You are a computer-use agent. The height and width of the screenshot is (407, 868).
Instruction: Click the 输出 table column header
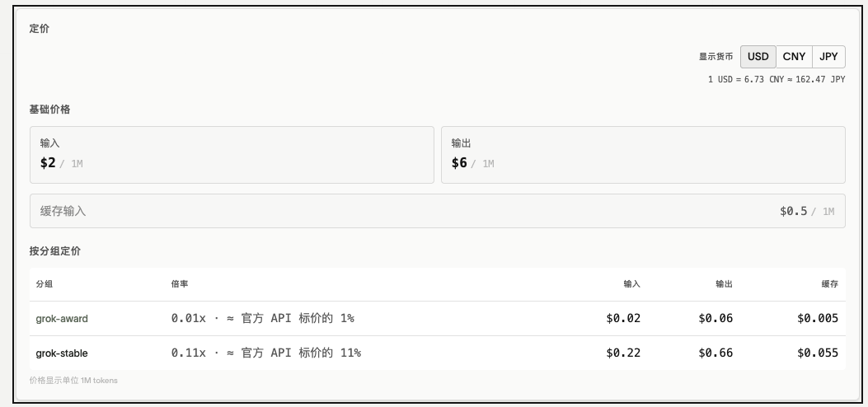(x=724, y=284)
